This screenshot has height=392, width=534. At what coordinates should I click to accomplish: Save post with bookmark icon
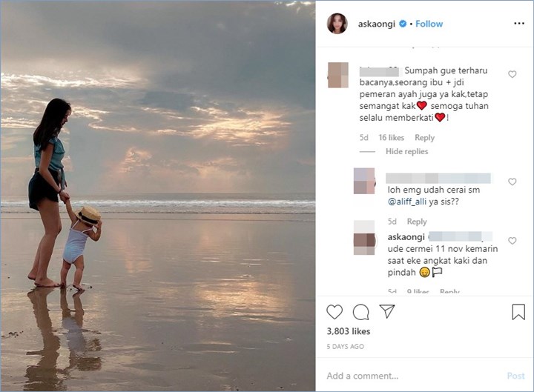(518, 312)
